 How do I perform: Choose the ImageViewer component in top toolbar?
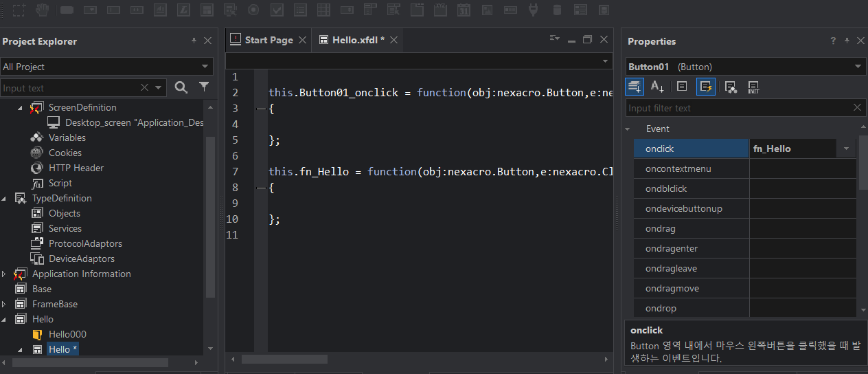point(488,10)
